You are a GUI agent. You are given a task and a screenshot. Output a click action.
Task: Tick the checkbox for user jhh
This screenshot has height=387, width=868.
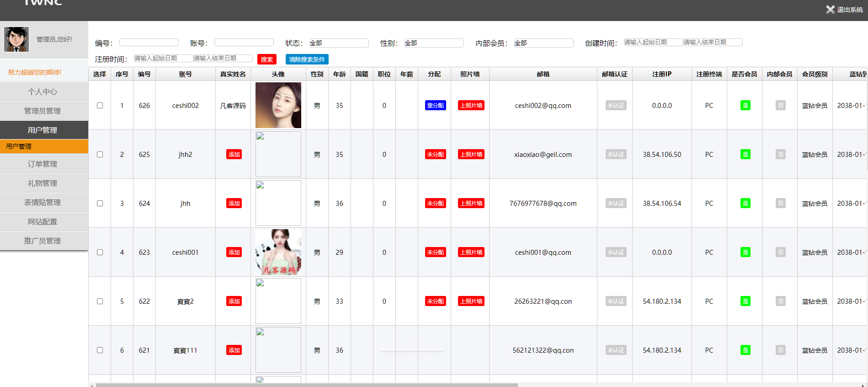click(x=100, y=204)
